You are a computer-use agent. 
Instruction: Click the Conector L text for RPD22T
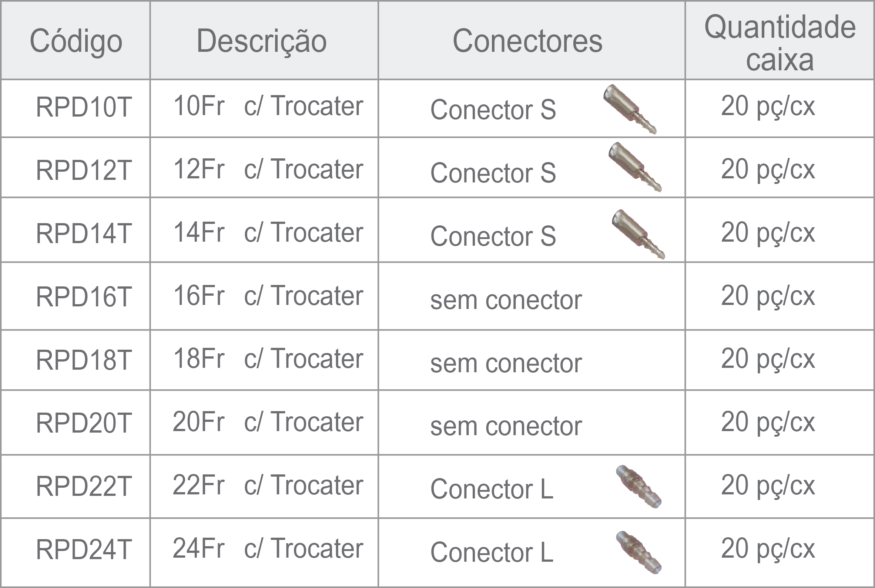pos(492,489)
